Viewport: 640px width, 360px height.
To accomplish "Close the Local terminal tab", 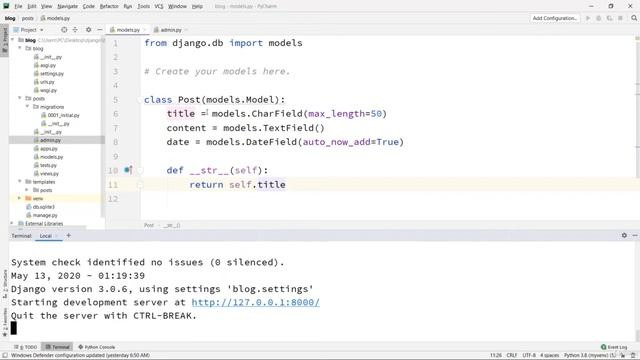I will coord(56,236).
